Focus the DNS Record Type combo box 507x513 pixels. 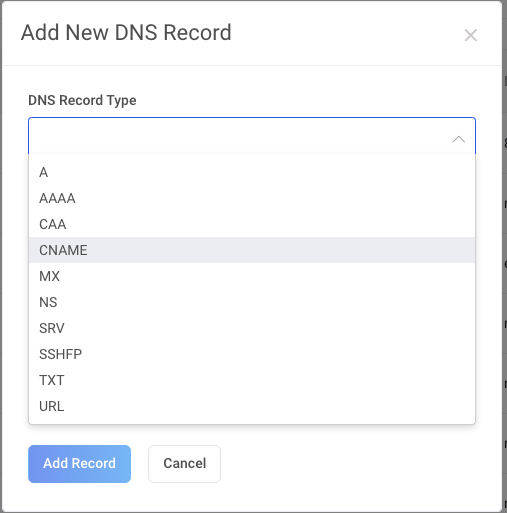tap(252, 136)
